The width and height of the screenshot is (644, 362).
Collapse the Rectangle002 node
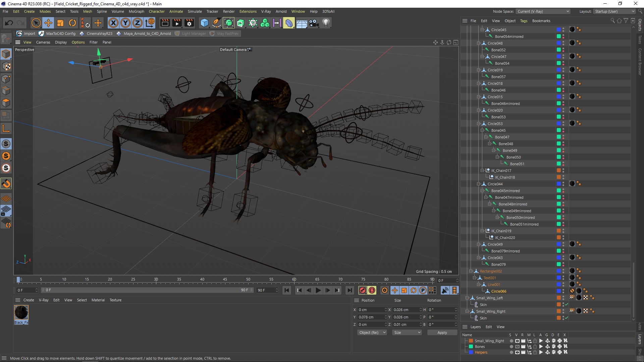tap(471, 271)
